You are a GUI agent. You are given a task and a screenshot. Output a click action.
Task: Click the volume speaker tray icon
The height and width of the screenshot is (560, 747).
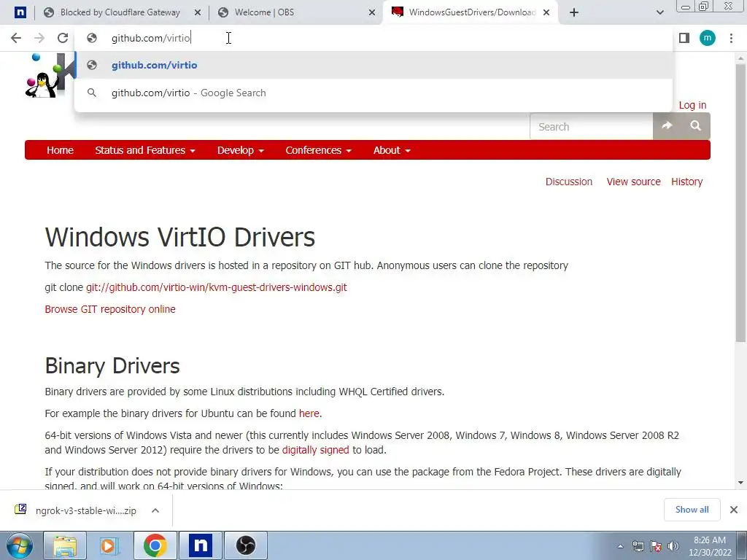pos(673,546)
